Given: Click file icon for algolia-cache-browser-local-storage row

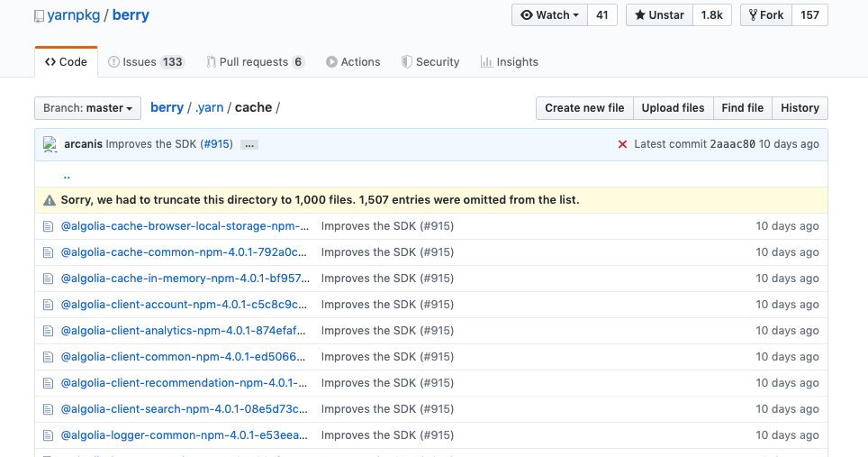Looking at the screenshot, I should [48, 226].
